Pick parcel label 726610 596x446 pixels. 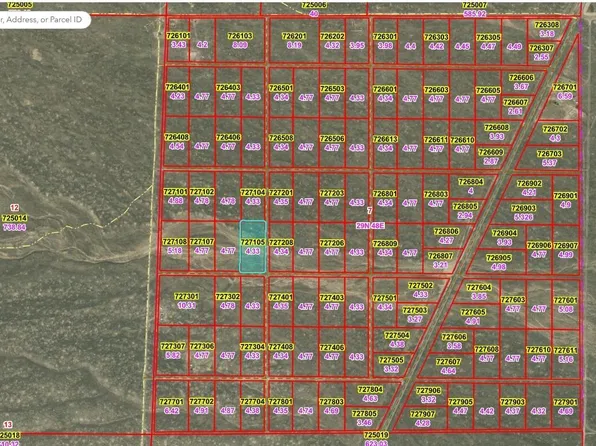click(462, 140)
